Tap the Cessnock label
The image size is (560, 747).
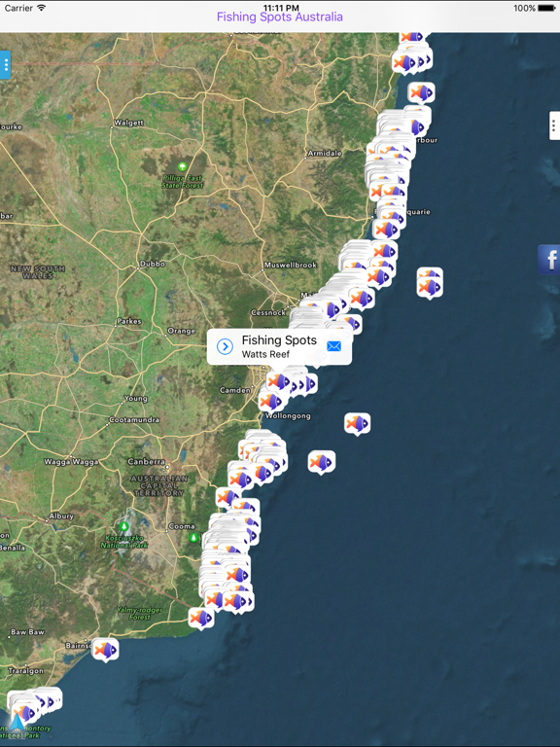tap(268, 312)
